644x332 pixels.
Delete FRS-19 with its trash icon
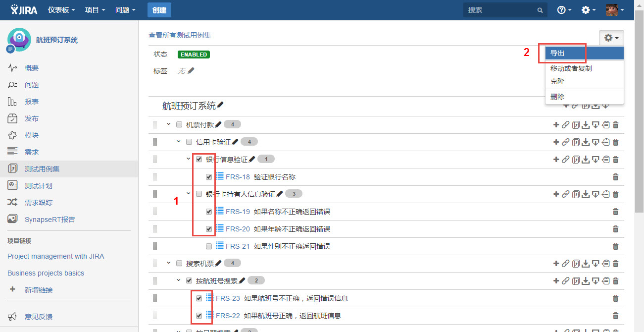(616, 212)
